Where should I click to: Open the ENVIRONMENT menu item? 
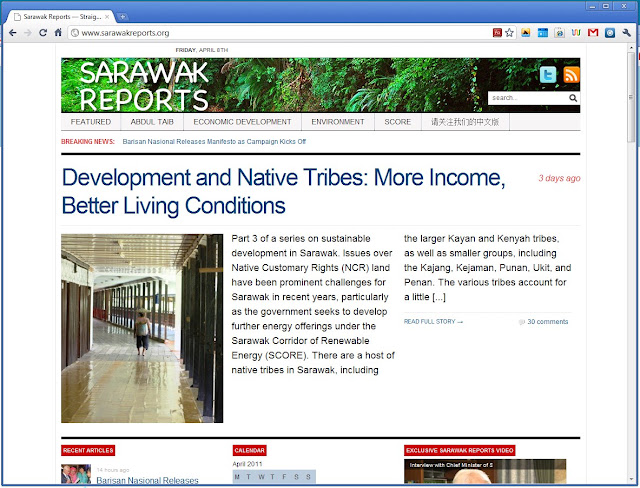click(338, 122)
